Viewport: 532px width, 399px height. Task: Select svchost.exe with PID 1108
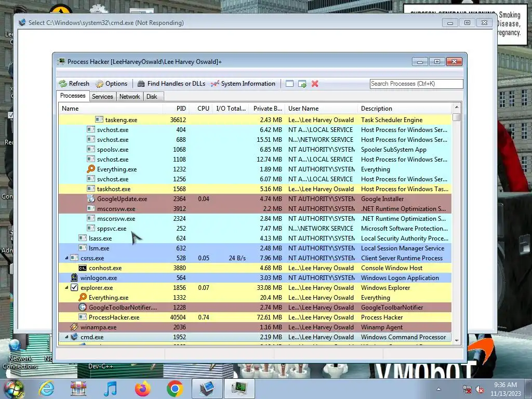255,159
